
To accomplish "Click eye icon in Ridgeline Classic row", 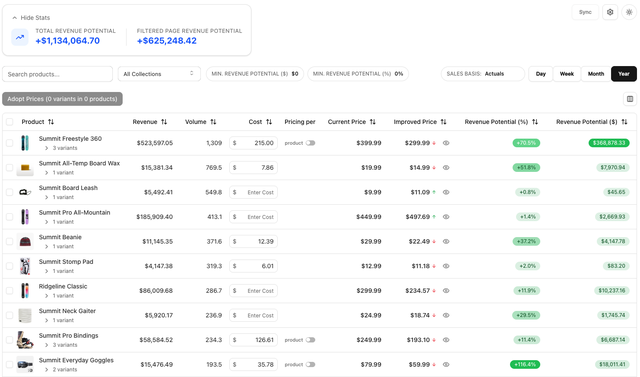I will [446, 291].
